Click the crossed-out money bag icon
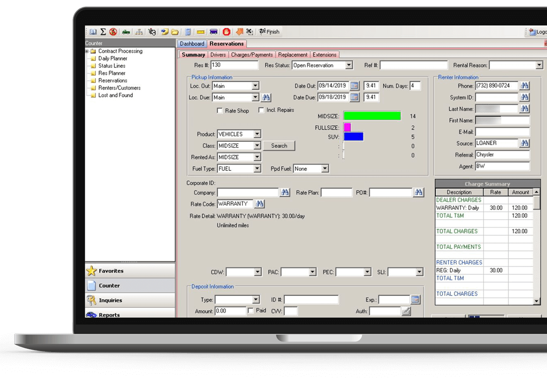547x392 pixels. click(x=113, y=32)
